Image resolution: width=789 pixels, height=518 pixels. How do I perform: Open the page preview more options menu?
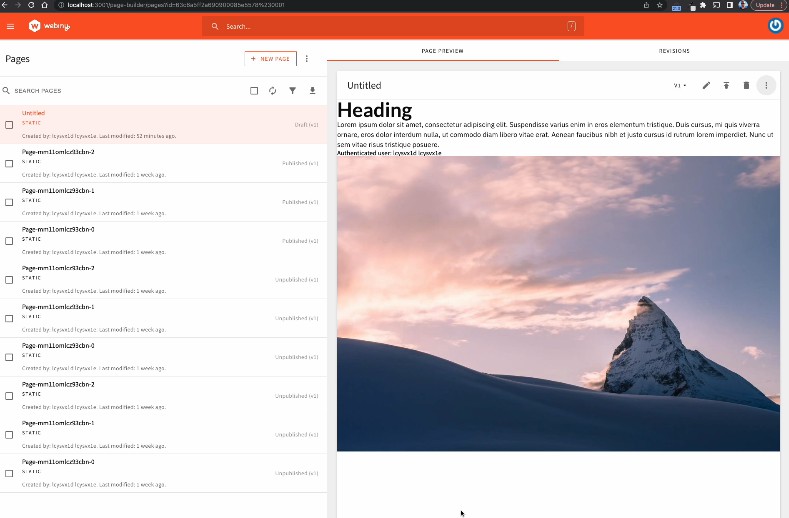pos(766,86)
